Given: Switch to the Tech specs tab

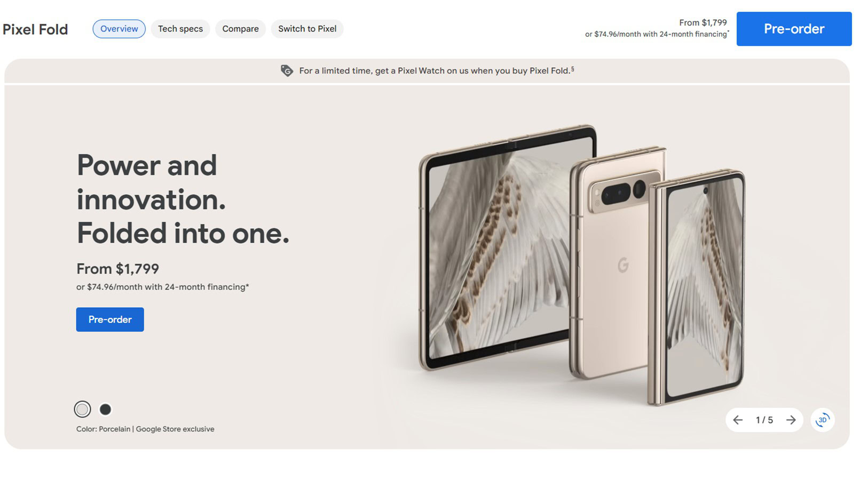Looking at the screenshot, I should (180, 29).
